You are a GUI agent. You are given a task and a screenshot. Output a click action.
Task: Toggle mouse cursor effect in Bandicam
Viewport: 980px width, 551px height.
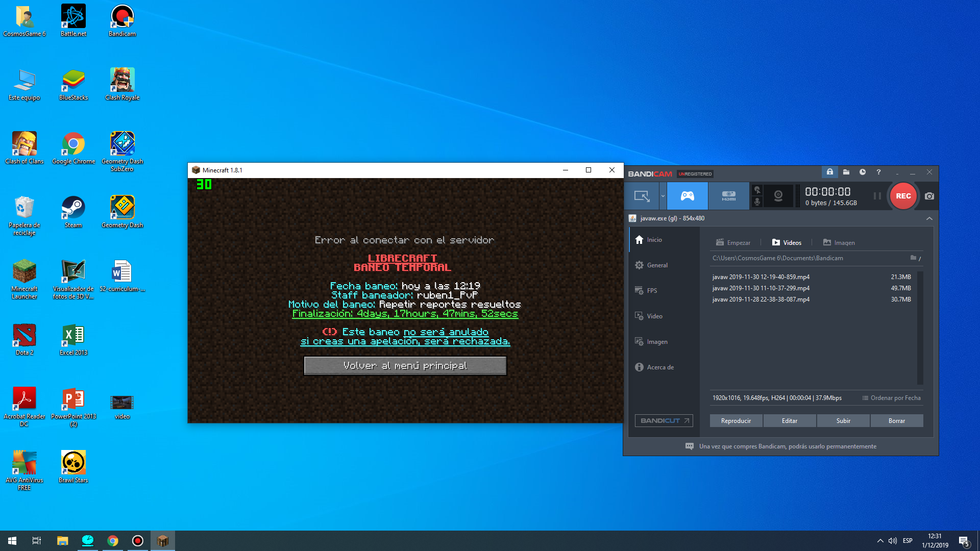[757, 190]
